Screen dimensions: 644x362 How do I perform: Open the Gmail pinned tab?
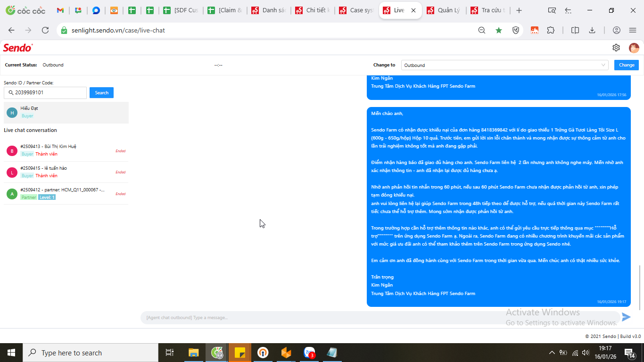pos(60,10)
